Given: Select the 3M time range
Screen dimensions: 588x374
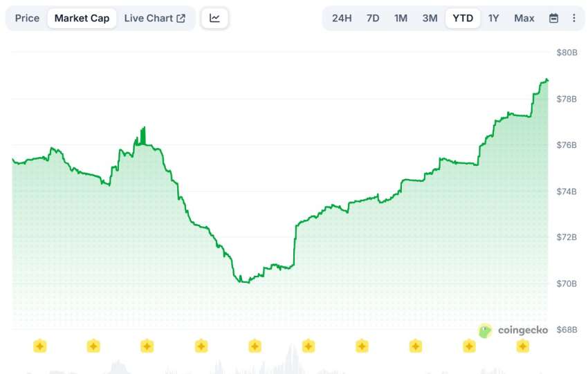Looking at the screenshot, I should tap(430, 18).
